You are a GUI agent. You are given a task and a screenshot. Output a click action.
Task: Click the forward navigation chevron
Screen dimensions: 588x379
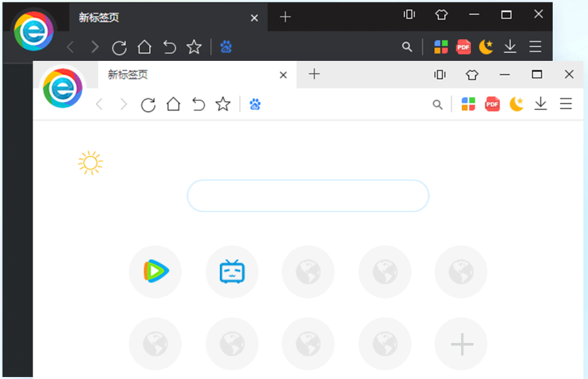124,104
